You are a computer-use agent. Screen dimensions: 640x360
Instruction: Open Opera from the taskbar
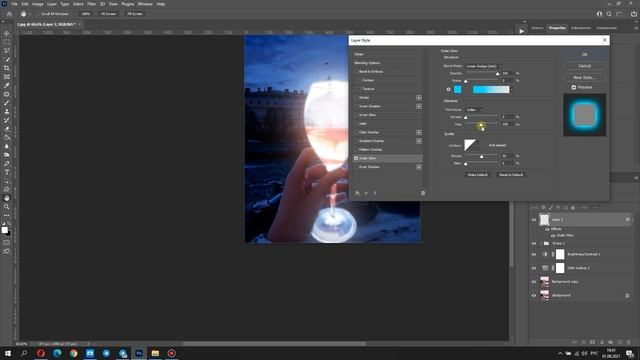coord(41,353)
